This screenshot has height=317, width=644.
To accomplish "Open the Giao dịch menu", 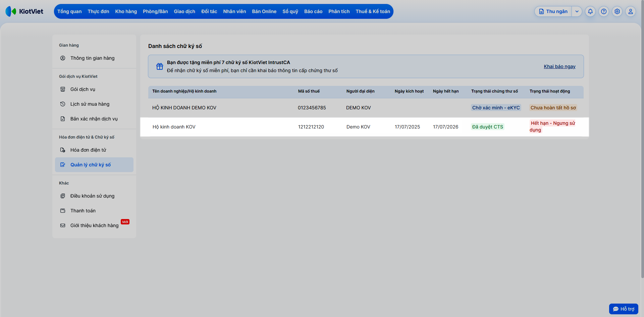I will 184,11.
